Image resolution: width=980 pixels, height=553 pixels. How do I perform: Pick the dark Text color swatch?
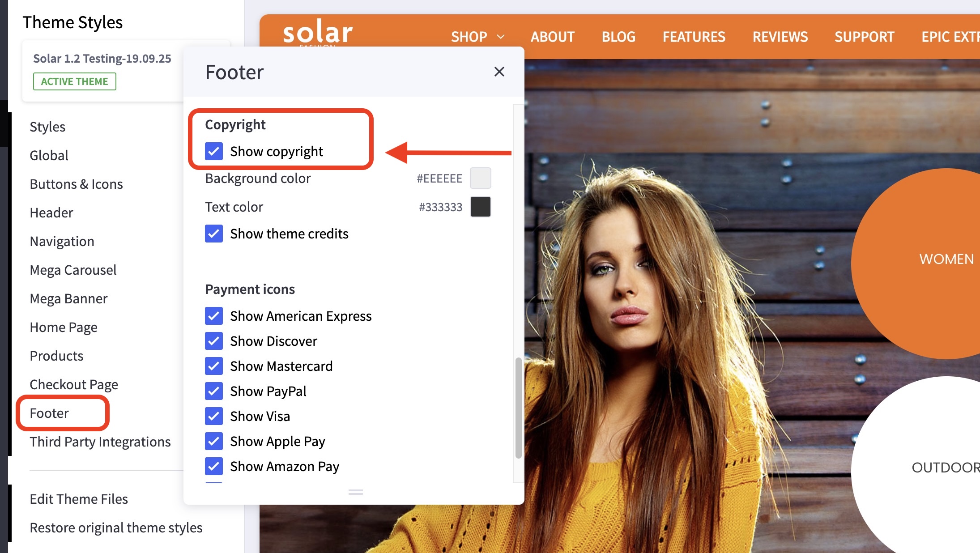(x=480, y=207)
